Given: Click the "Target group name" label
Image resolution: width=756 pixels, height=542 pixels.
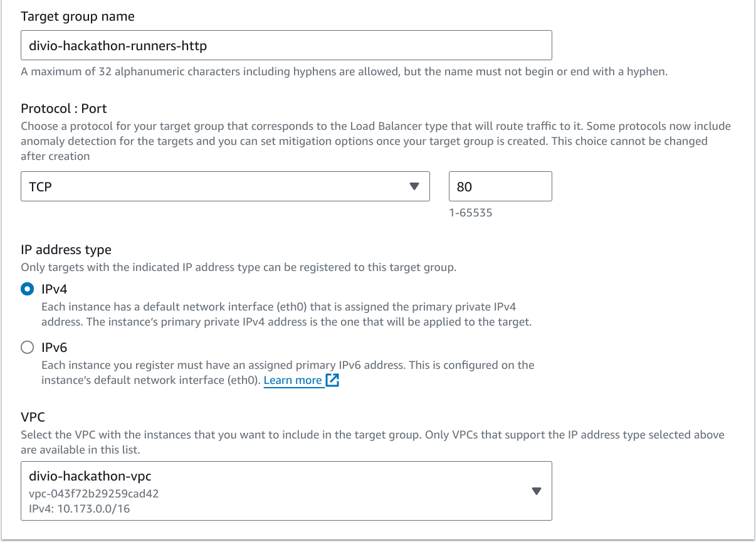Looking at the screenshot, I should (78, 17).
